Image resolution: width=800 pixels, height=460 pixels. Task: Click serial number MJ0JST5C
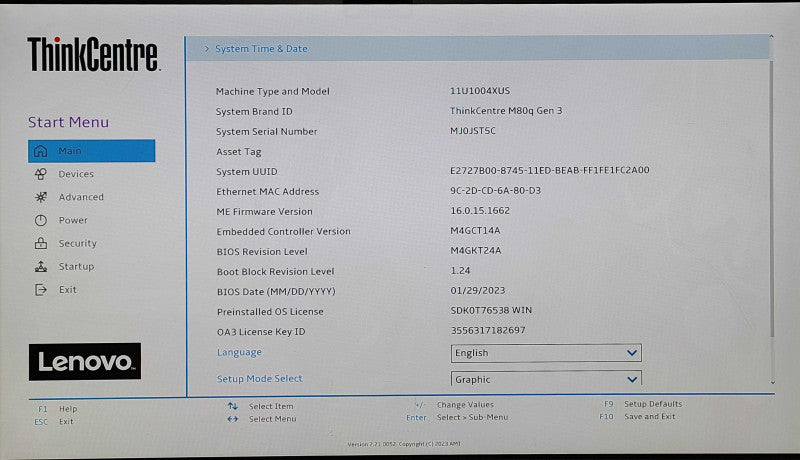click(x=473, y=131)
